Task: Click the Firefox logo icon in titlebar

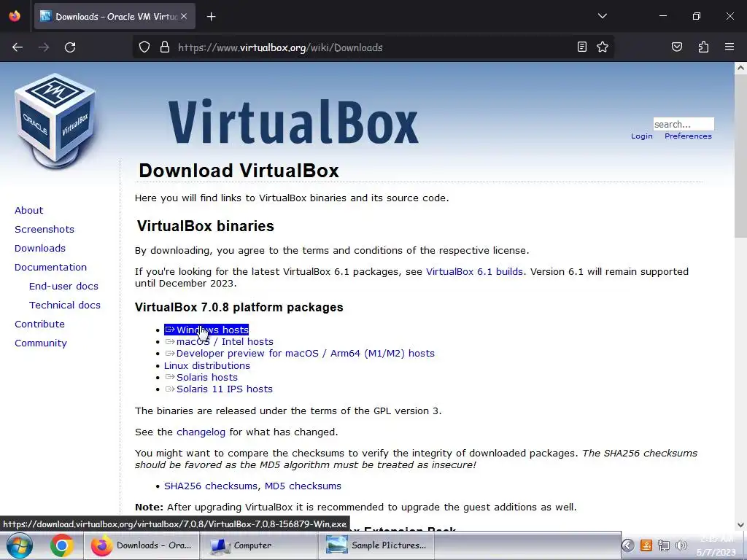Action: [15, 16]
